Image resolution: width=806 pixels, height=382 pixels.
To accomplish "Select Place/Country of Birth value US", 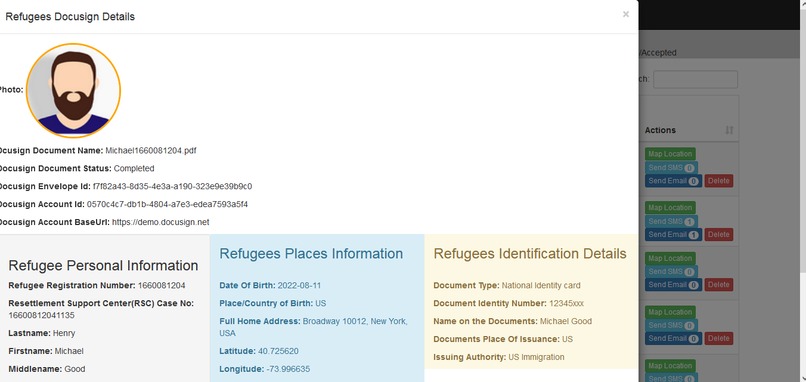I will 320,303.
